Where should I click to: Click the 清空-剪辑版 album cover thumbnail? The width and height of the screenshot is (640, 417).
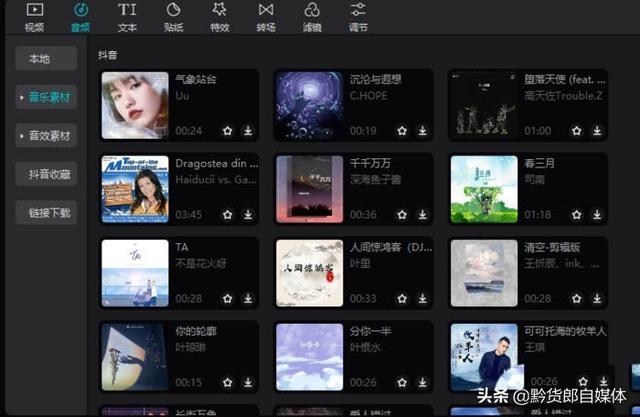(x=484, y=273)
